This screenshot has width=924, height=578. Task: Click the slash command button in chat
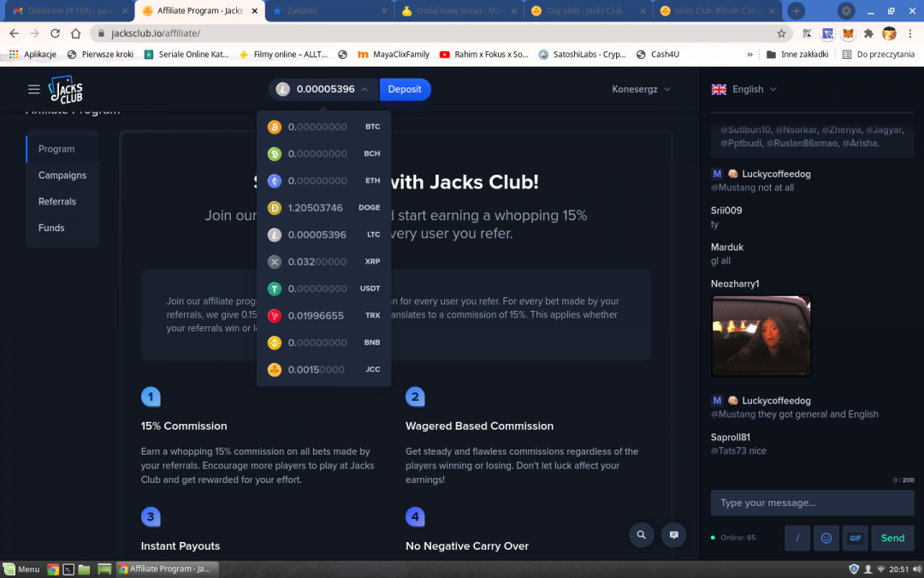click(797, 538)
